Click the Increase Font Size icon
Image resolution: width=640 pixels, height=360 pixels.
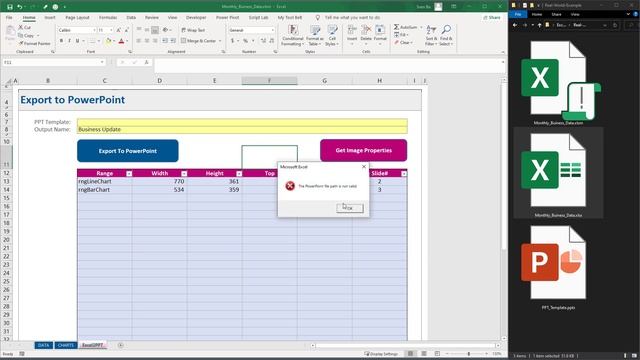(x=118, y=30)
